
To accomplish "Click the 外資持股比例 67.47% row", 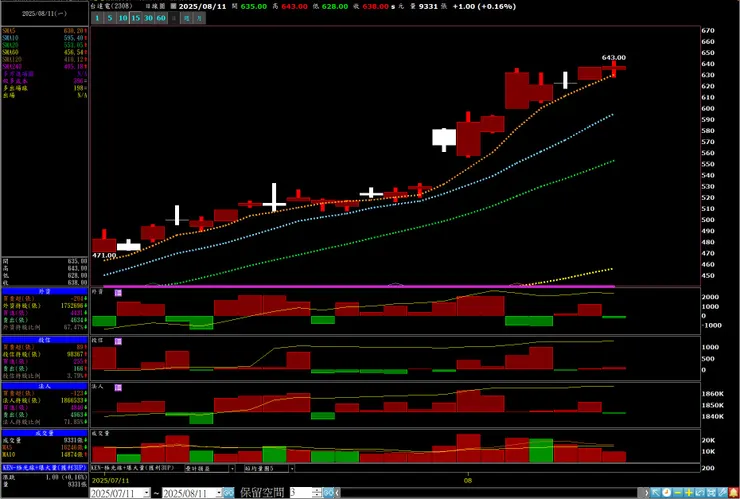I will (x=45, y=327).
